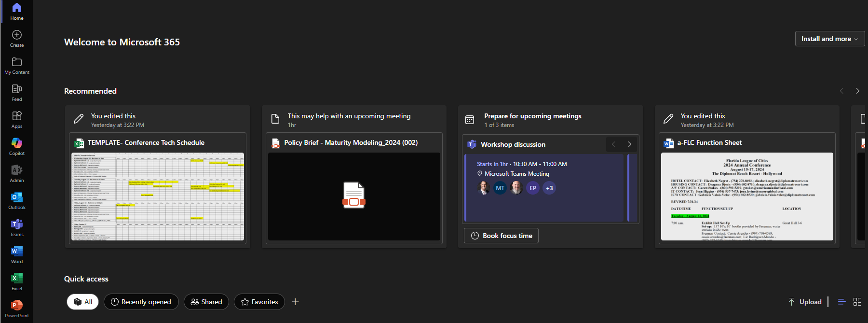
Task: Launch Excel from the sidebar
Action: click(x=17, y=282)
